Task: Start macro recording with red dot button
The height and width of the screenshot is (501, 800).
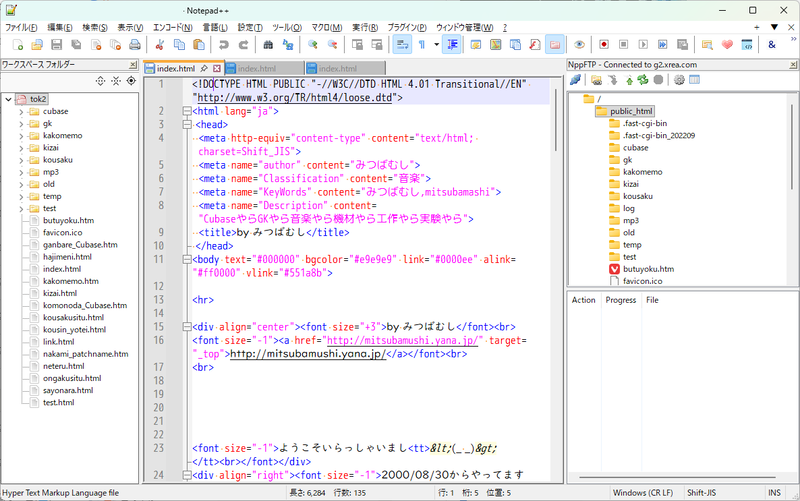Action: point(604,45)
